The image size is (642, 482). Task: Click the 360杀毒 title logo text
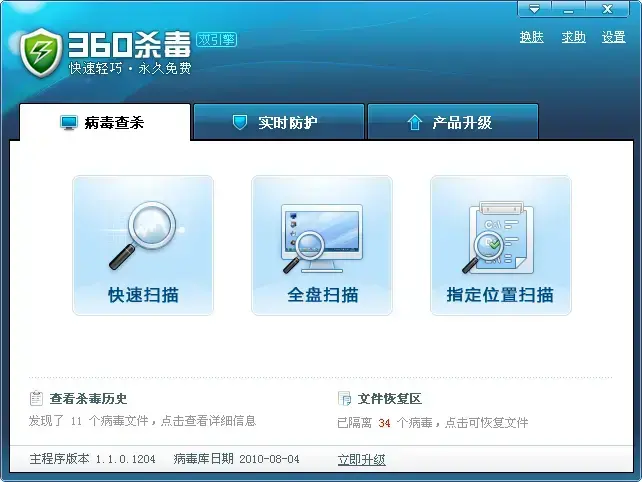[129, 44]
